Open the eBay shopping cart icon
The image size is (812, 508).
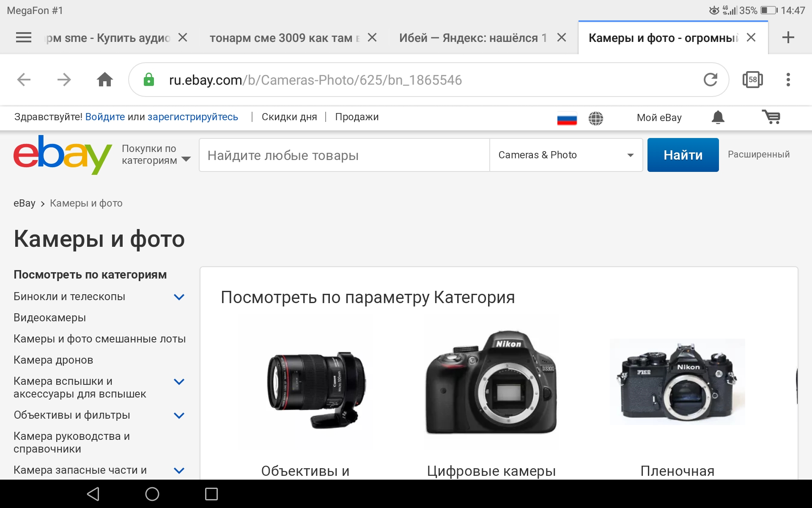click(771, 117)
